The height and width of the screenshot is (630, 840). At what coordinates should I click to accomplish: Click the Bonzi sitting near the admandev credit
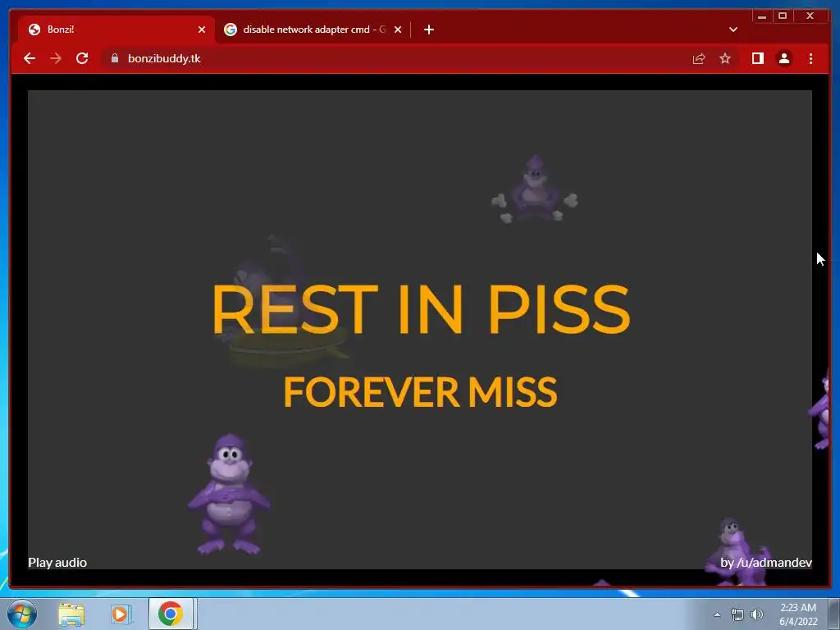738,552
